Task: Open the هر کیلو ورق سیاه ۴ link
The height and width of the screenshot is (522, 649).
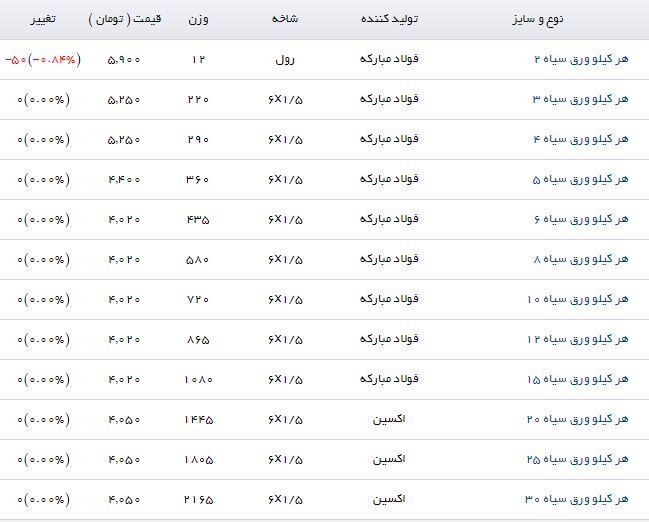Action: [x=581, y=139]
